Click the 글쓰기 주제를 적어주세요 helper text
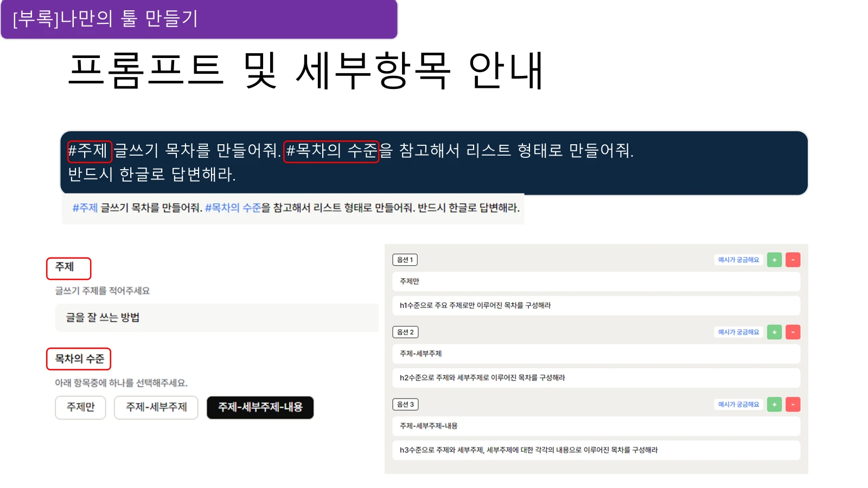Image resolution: width=868 pixels, height=488 pixels. tap(103, 291)
